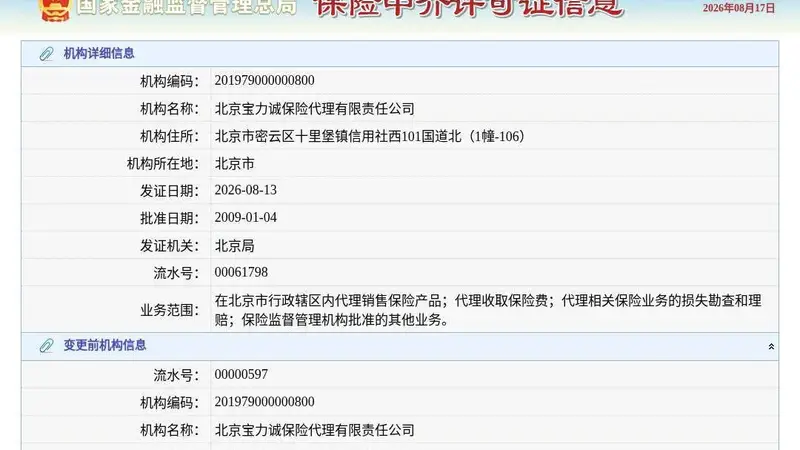Click the paperclip icon beside 变更前机构信息
800x450 pixels.
coord(46,346)
